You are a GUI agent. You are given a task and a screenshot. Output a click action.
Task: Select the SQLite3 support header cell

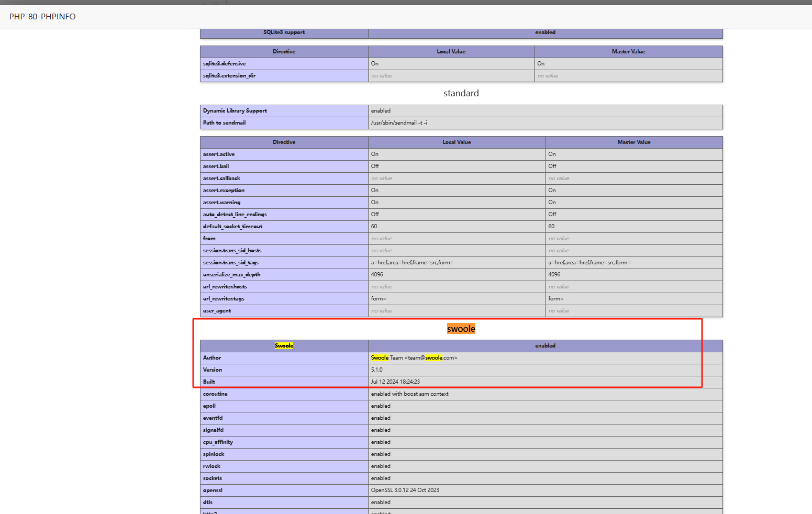click(284, 32)
